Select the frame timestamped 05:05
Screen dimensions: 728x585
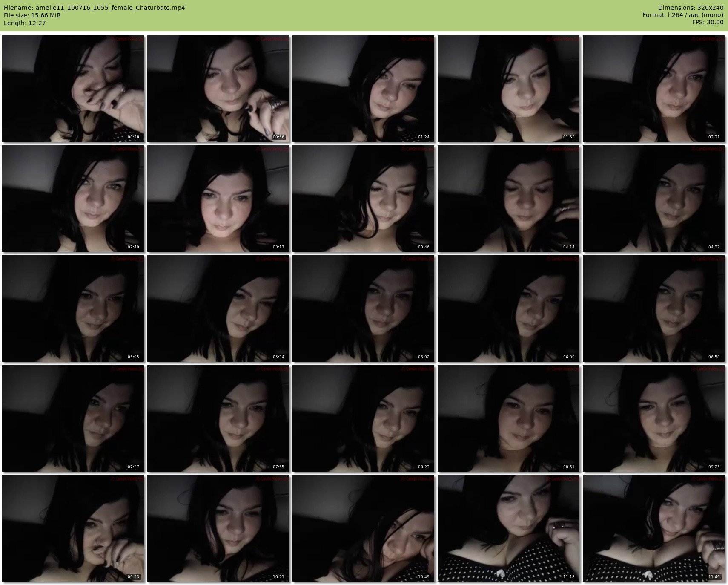(x=73, y=308)
